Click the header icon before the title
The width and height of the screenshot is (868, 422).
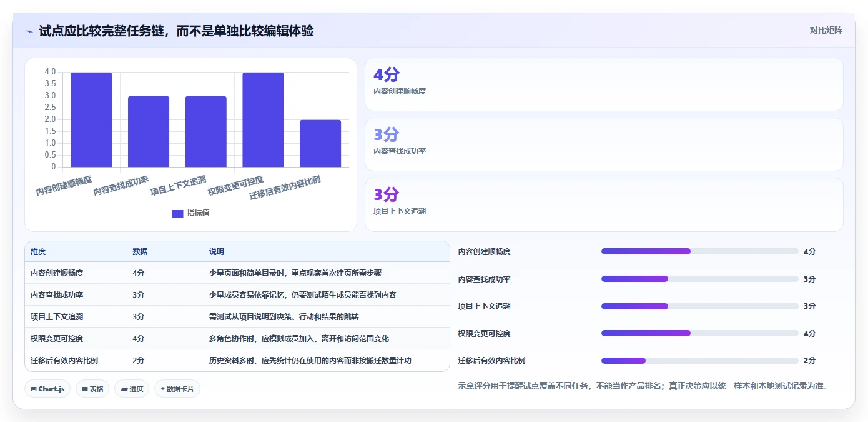point(29,31)
